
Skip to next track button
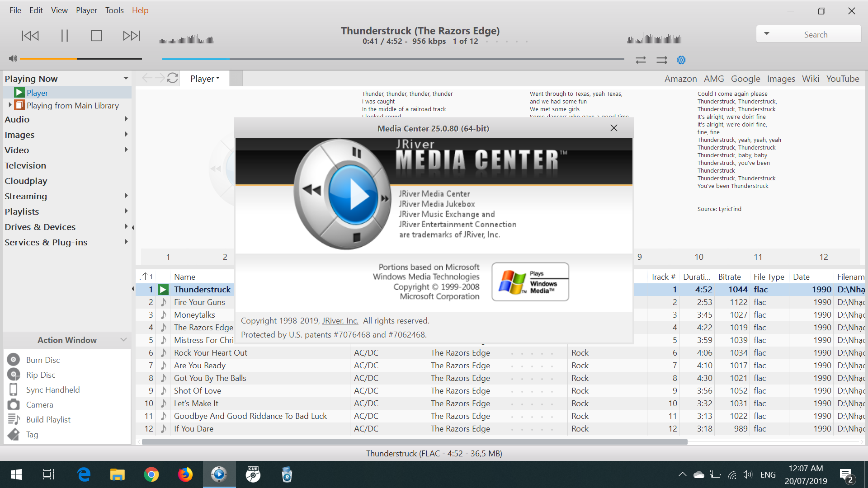pos(132,36)
